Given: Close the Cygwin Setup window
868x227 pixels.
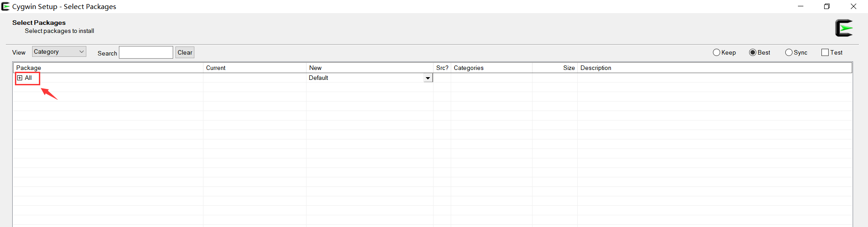Looking at the screenshot, I should (854, 6).
